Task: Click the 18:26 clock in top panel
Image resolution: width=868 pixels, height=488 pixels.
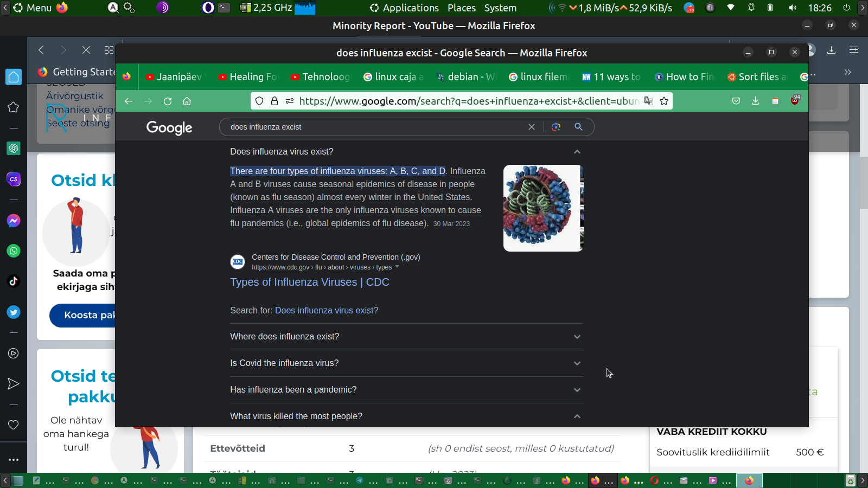Action: click(x=820, y=8)
